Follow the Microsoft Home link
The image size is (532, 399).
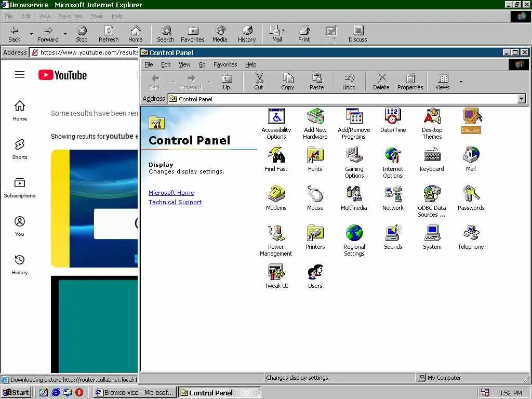(x=171, y=193)
